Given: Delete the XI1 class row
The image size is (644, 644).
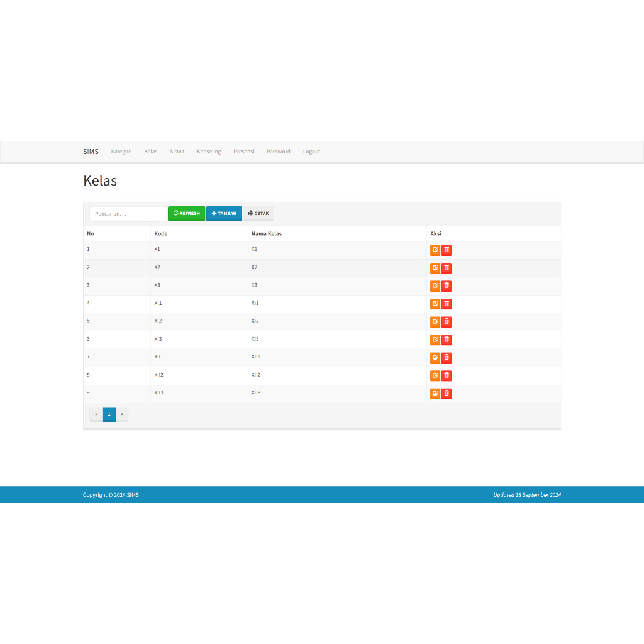Looking at the screenshot, I should pyautogui.click(x=447, y=304).
